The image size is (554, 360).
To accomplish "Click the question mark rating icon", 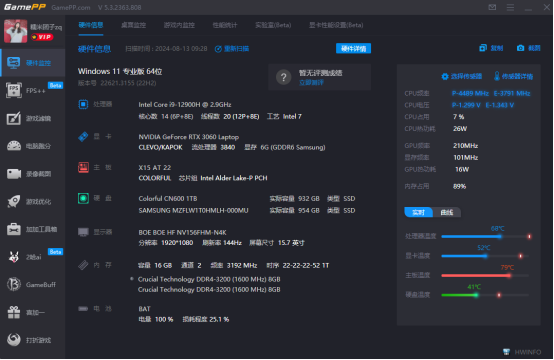I will 283,77.
